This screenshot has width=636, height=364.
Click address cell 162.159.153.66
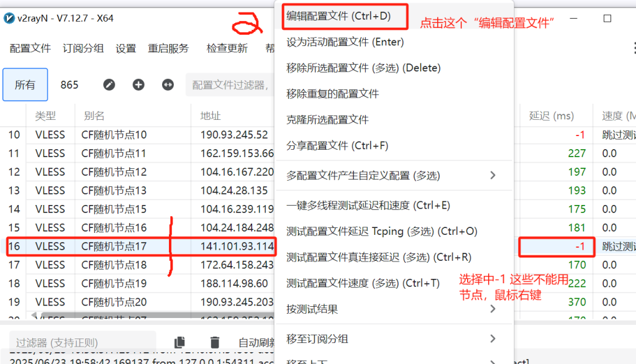click(x=237, y=153)
